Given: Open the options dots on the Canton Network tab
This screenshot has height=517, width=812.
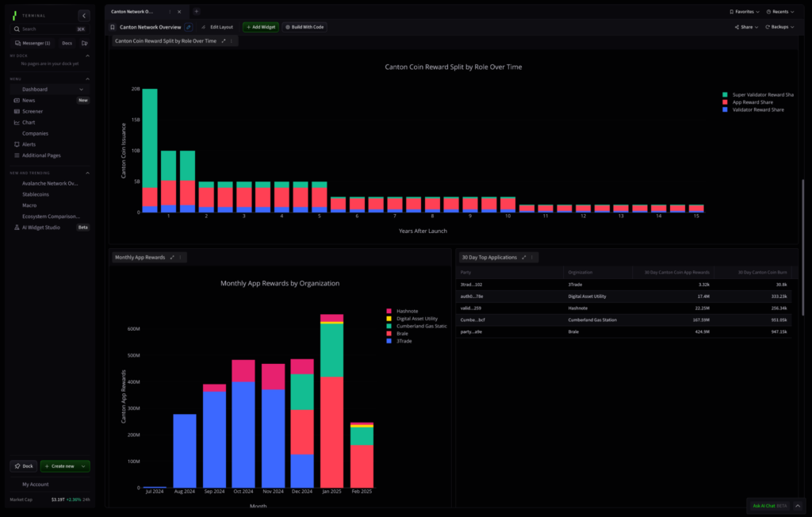Looking at the screenshot, I should [x=170, y=11].
